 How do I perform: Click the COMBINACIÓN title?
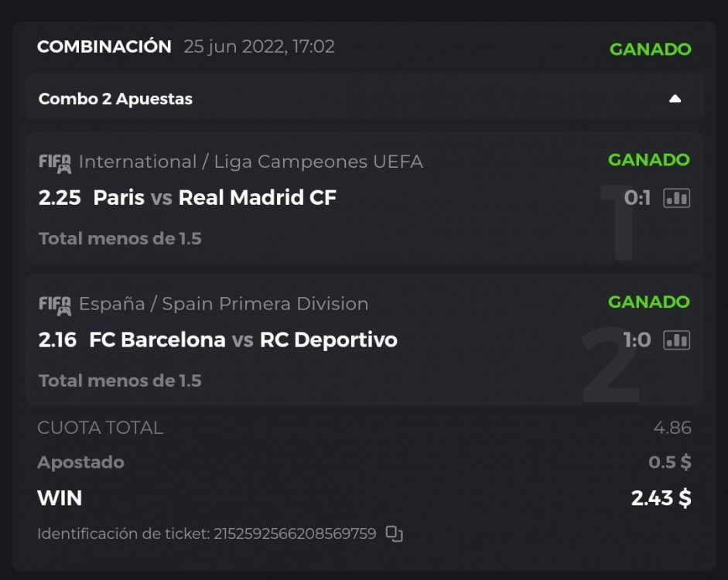(x=104, y=46)
